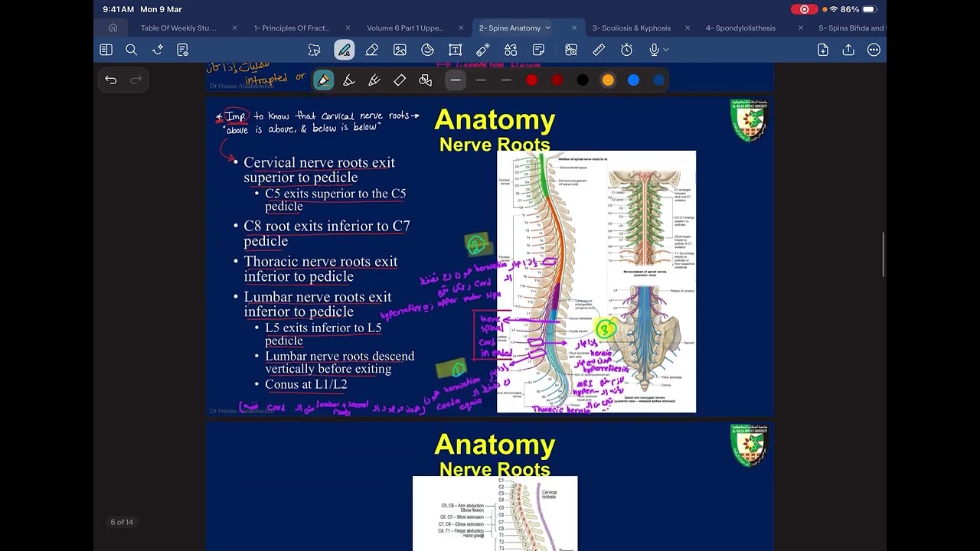Close the Table Of Weekly Stu... tab
980x551 pixels.
pyautogui.click(x=234, y=28)
